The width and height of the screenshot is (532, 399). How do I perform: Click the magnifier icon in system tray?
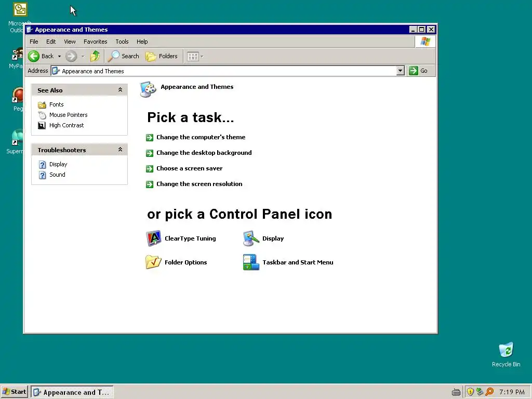489,392
